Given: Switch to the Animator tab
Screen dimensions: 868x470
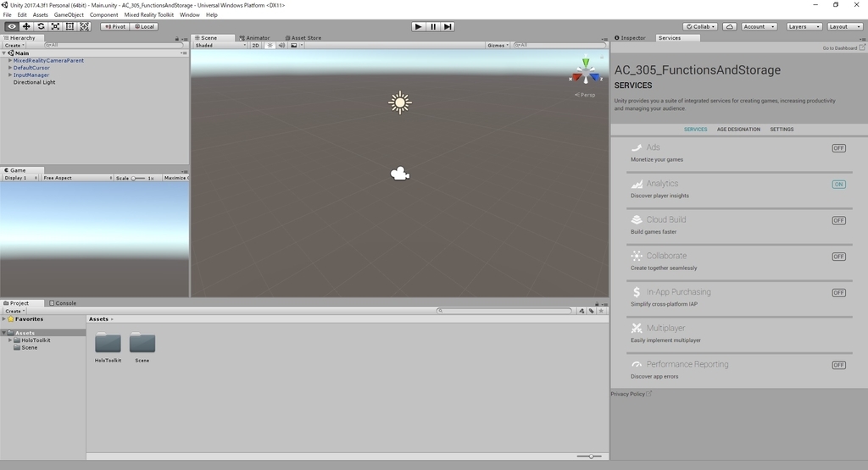Looking at the screenshot, I should pos(254,38).
